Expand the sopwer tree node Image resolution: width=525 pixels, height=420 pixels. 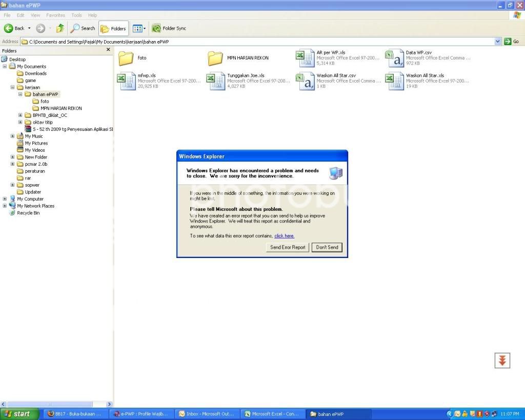click(12, 185)
